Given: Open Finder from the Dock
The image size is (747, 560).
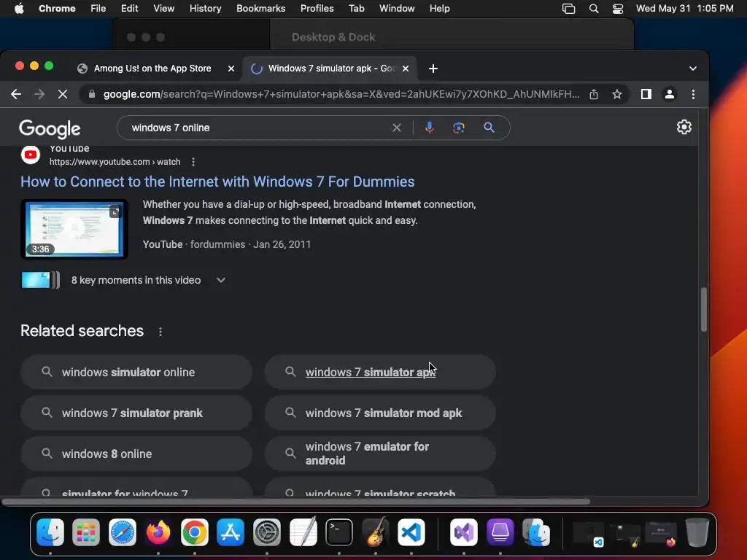Looking at the screenshot, I should [x=50, y=532].
